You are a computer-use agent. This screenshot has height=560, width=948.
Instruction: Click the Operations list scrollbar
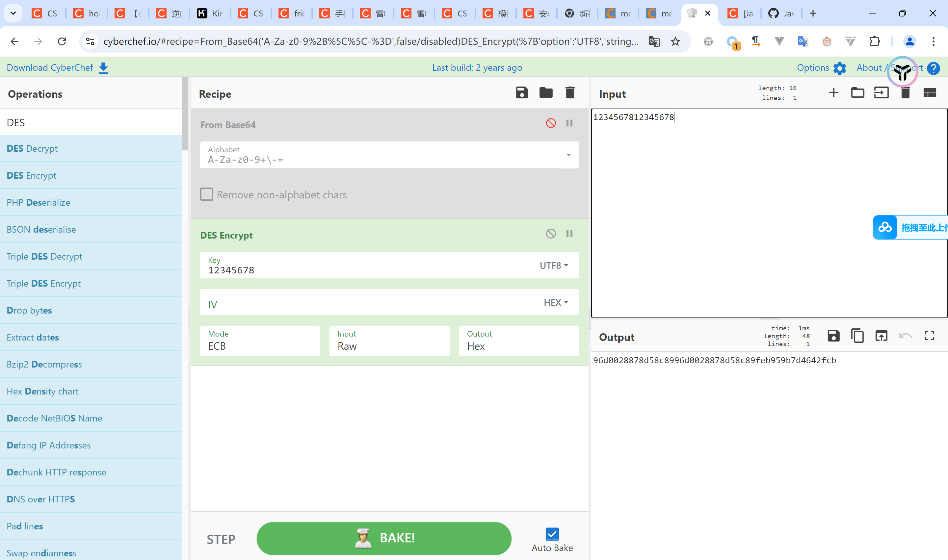[185, 113]
